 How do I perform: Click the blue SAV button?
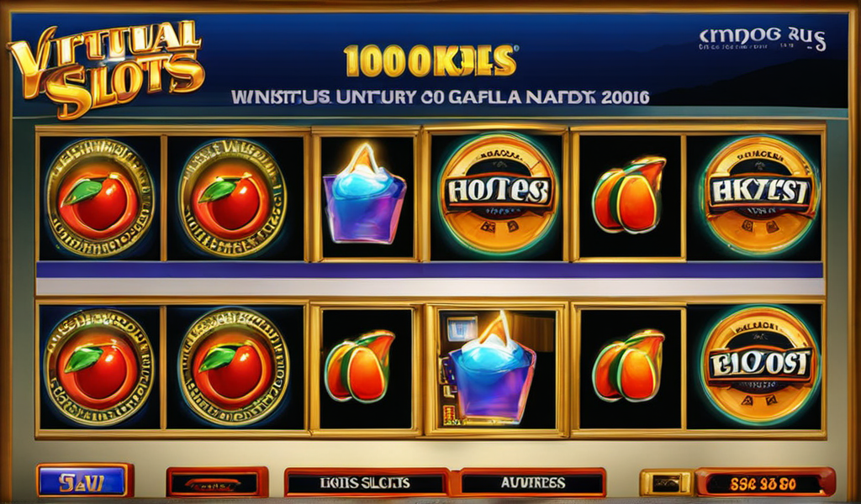pyautogui.click(x=85, y=481)
